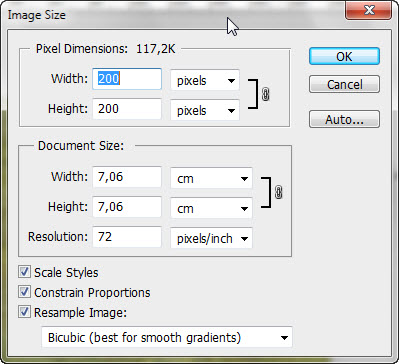399x364 pixels.
Task: Open the pixel Height units dropdown
Action: coord(205,110)
